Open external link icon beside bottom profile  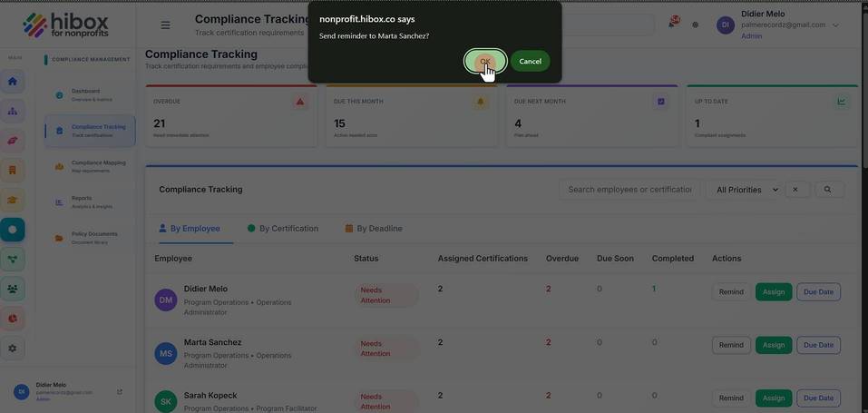click(x=120, y=391)
